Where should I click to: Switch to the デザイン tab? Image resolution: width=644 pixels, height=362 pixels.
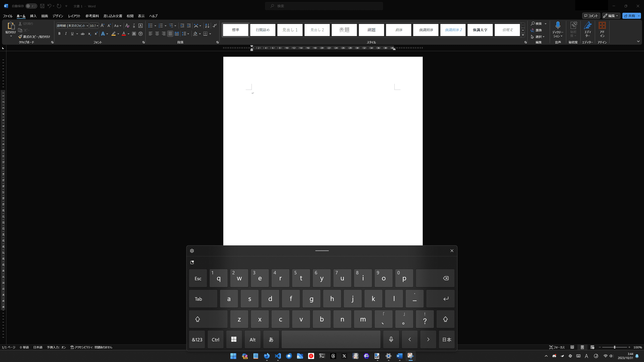tap(58, 16)
